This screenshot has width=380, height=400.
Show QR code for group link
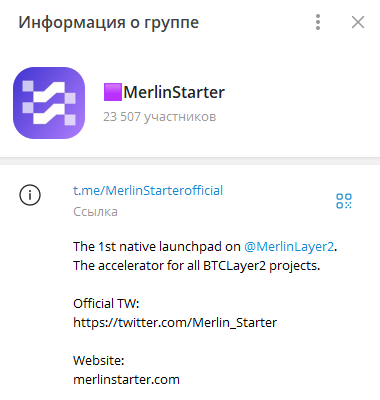pyautogui.click(x=344, y=201)
